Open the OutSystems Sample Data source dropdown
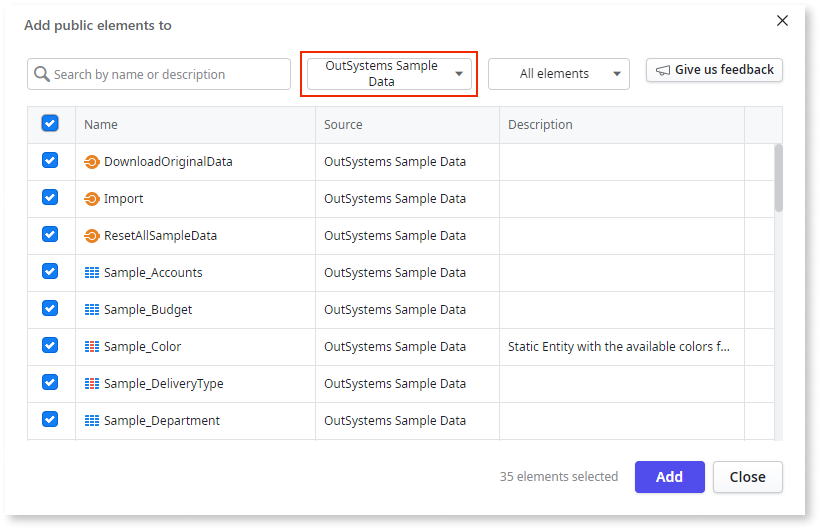This screenshot has height=530, width=820. point(389,74)
